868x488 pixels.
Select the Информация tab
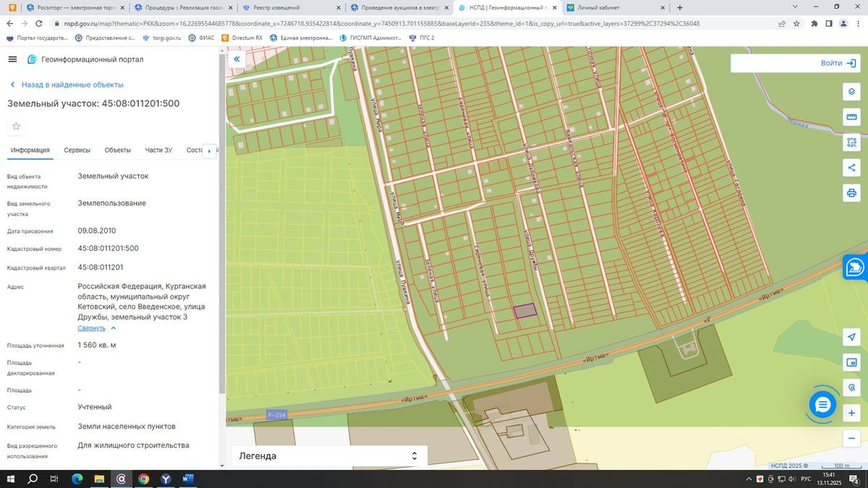pos(30,150)
